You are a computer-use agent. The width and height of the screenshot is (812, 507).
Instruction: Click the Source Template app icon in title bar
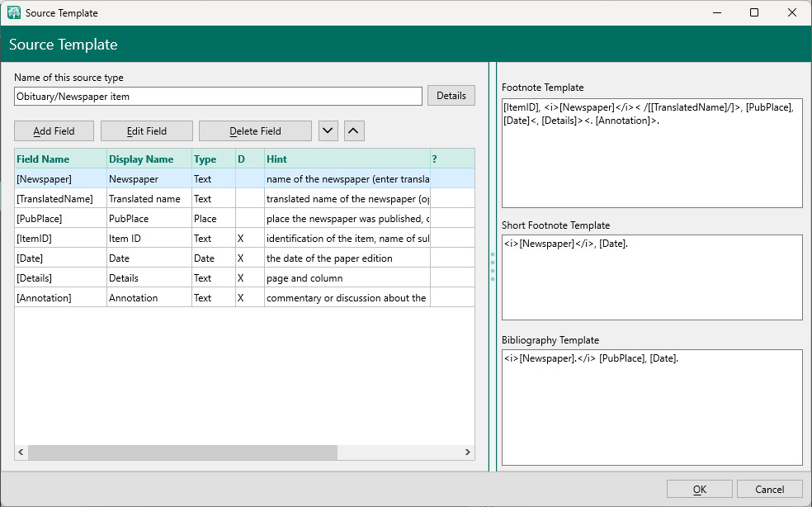pos(13,12)
